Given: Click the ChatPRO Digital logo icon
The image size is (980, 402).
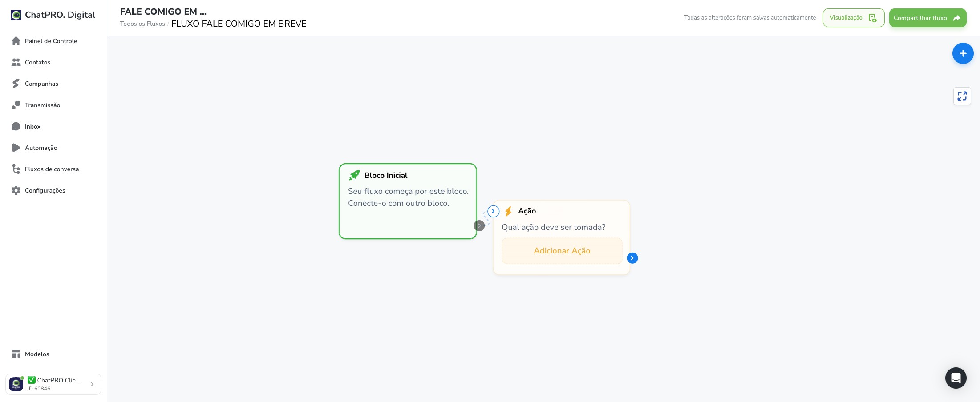Looking at the screenshot, I should coord(16,15).
